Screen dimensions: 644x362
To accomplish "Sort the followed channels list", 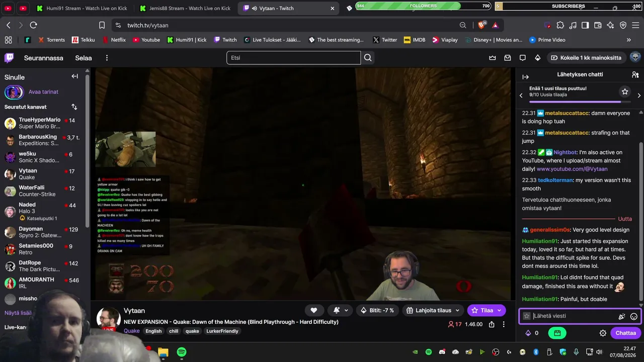I will [x=74, y=107].
